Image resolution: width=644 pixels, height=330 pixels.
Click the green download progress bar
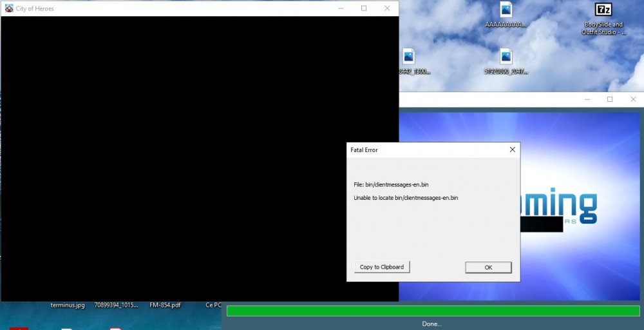pos(433,311)
